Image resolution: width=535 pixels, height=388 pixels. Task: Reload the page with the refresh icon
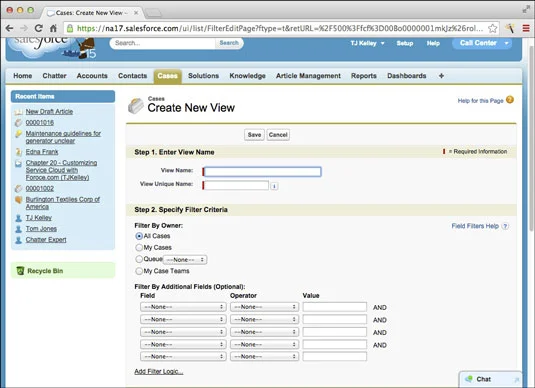click(x=39, y=28)
